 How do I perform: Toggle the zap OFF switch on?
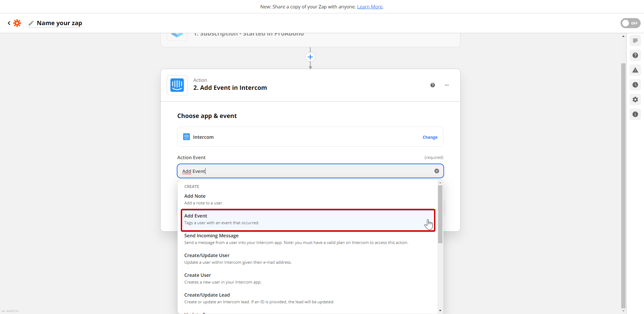click(630, 23)
